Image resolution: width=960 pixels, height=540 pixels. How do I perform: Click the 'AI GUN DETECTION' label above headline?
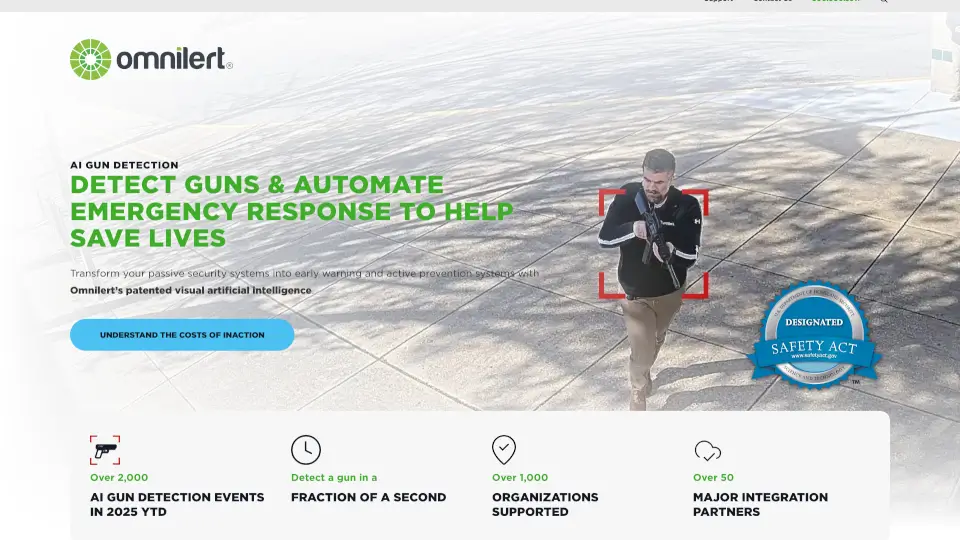pos(124,165)
